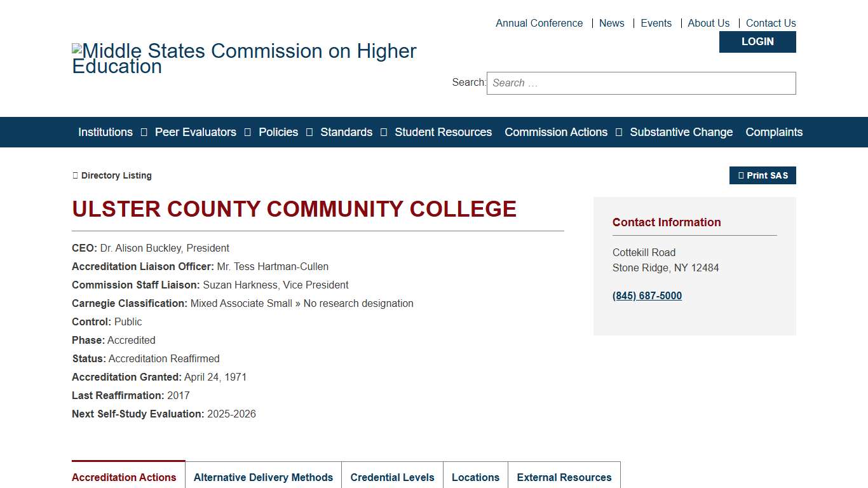This screenshot has height=488, width=868.
Task: Expand the Commission Actions dropdown caret
Action: point(618,132)
